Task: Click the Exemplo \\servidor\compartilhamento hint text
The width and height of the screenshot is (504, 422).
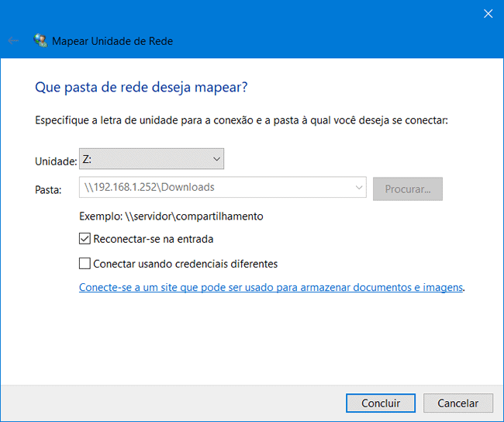Action: (171, 216)
